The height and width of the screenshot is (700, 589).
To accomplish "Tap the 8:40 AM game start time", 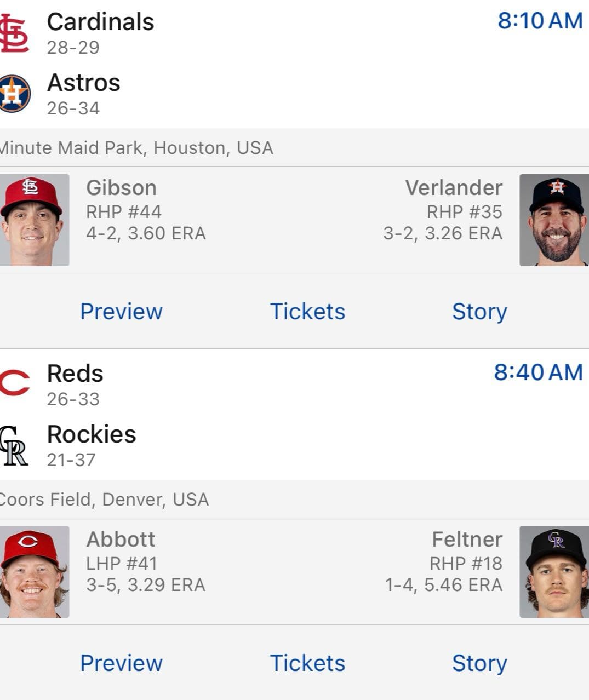I will tap(538, 372).
